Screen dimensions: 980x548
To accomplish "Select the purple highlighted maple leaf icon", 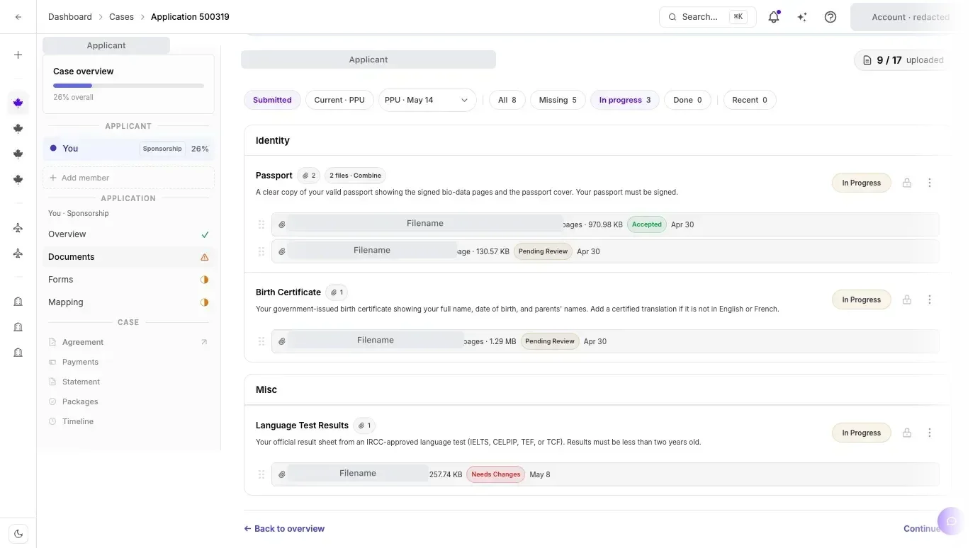I will coord(18,103).
